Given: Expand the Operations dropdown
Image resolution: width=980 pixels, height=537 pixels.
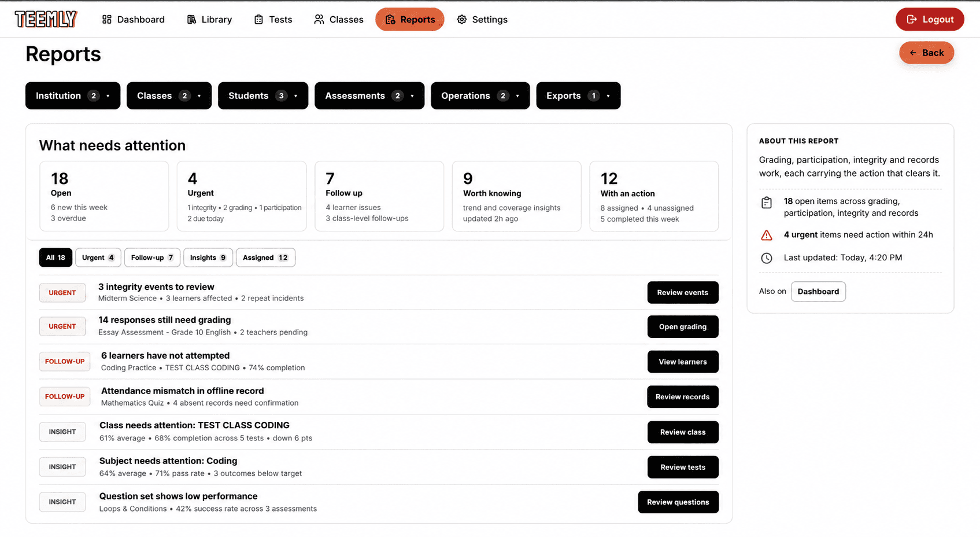Looking at the screenshot, I should click(480, 95).
